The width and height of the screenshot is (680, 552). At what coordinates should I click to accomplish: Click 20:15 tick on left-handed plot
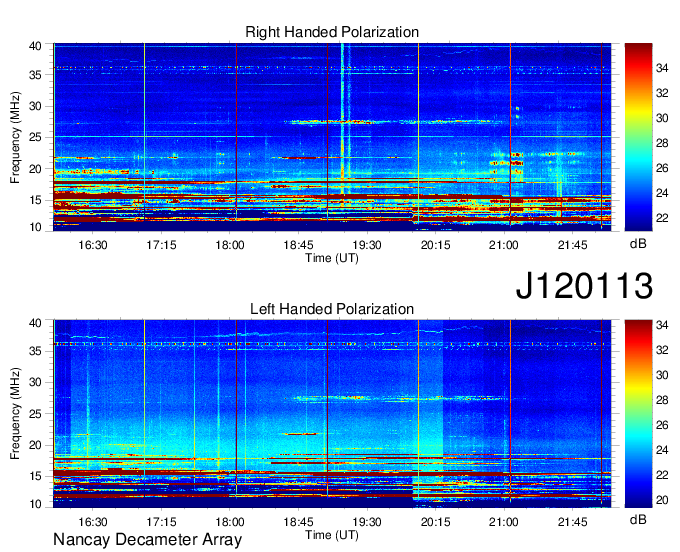[x=435, y=522]
